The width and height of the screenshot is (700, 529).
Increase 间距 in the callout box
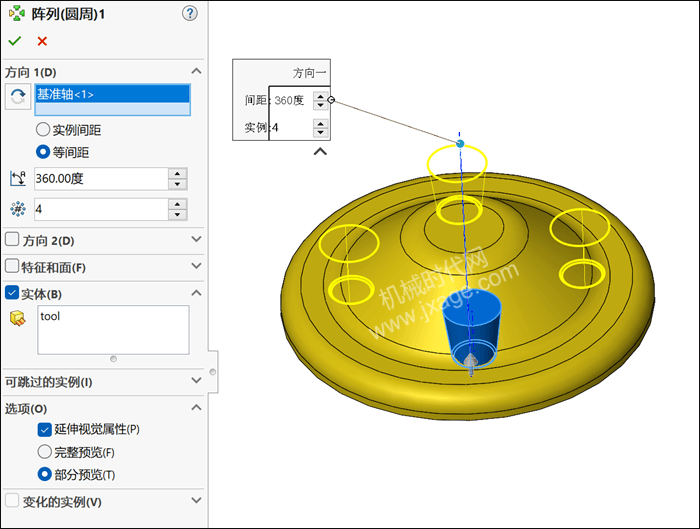(321, 96)
